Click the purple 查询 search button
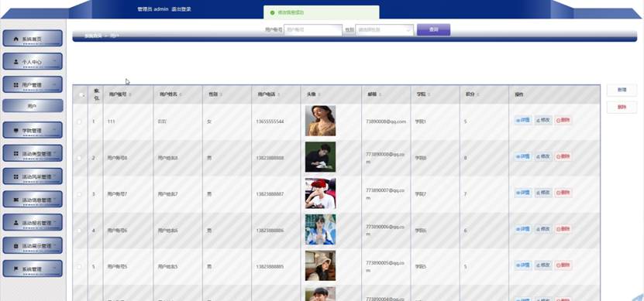Viewport: 644px width, 301px height. 434,29
